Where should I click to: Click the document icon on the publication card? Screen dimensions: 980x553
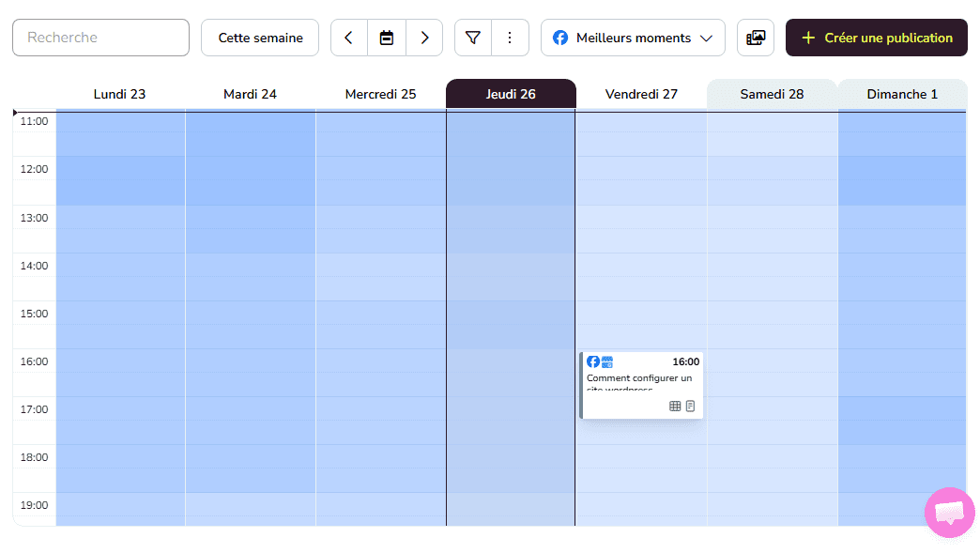(x=690, y=407)
